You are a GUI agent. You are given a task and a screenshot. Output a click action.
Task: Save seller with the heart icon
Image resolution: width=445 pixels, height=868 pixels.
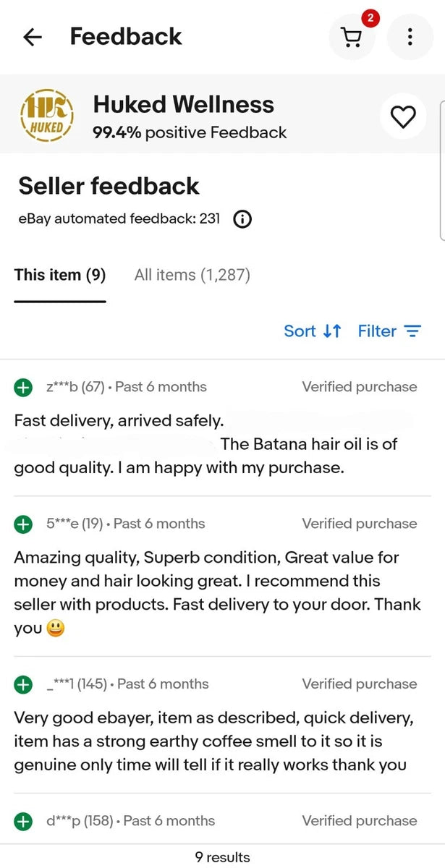(403, 116)
